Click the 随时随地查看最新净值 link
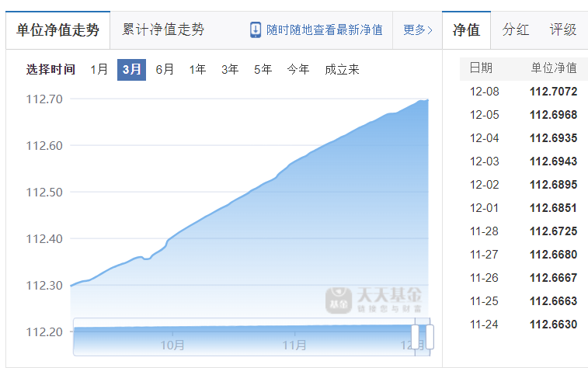 325,30
